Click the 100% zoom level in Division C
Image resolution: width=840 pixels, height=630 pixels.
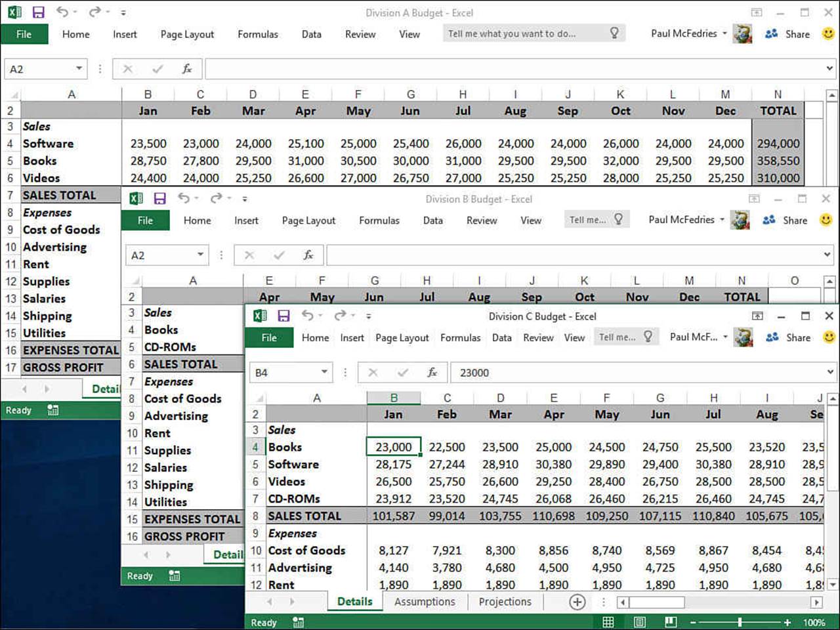(x=814, y=622)
